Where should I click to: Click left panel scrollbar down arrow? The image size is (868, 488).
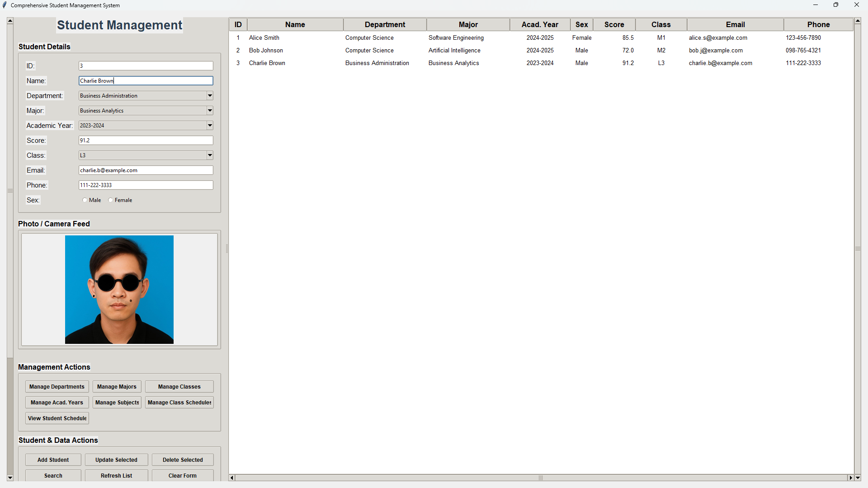10,478
